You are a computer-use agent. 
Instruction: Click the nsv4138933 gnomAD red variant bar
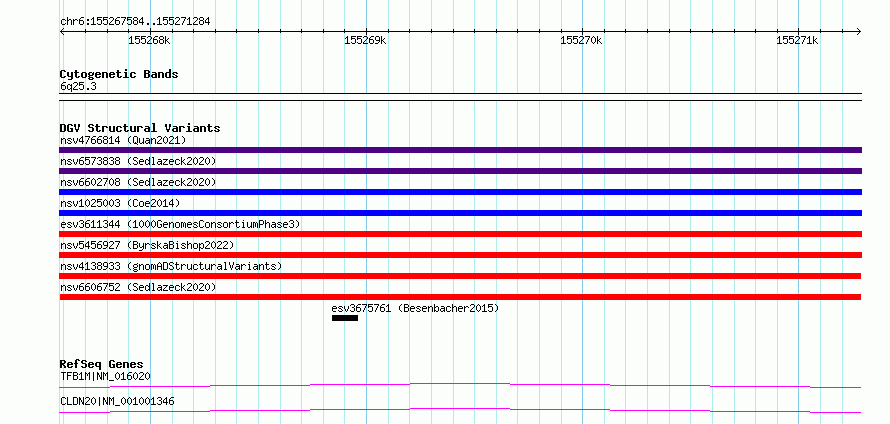point(460,276)
